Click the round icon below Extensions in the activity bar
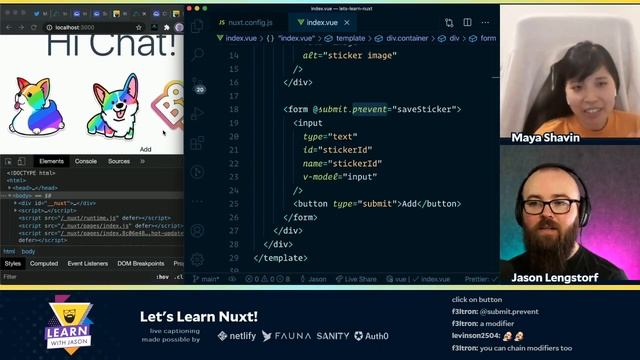The height and width of the screenshot is (360, 640). pyautogui.click(x=198, y=172)
